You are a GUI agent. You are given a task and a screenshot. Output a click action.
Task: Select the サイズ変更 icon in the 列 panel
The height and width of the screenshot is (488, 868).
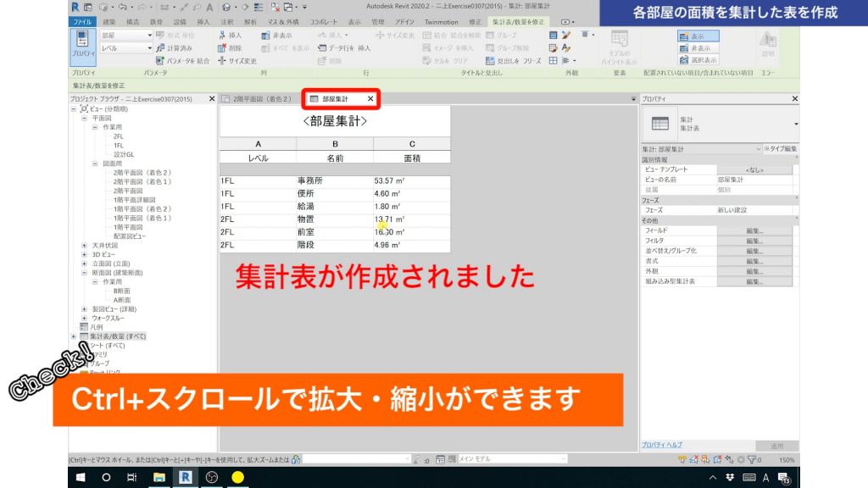pyautogui.click(x=221, y=59)
